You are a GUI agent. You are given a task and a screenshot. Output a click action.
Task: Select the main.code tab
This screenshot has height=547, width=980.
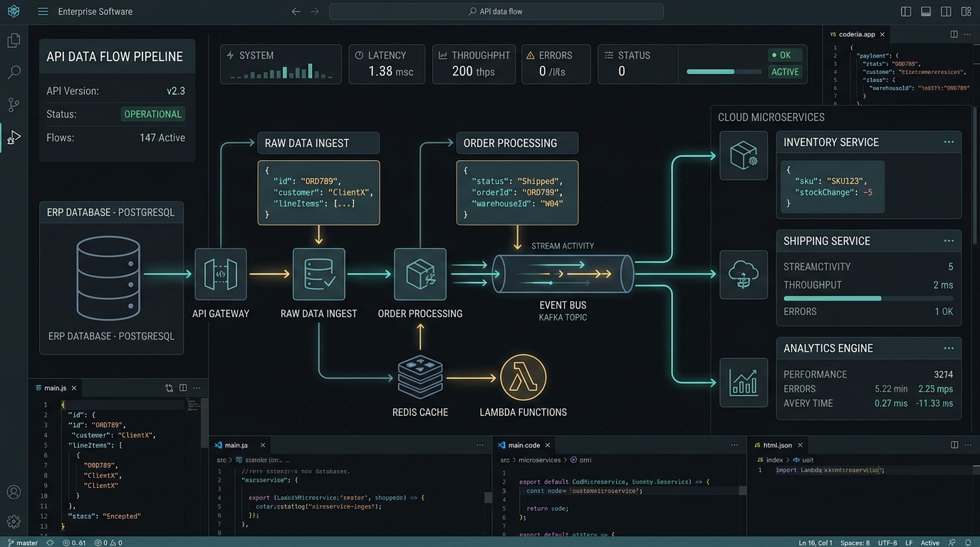[524, 445]
